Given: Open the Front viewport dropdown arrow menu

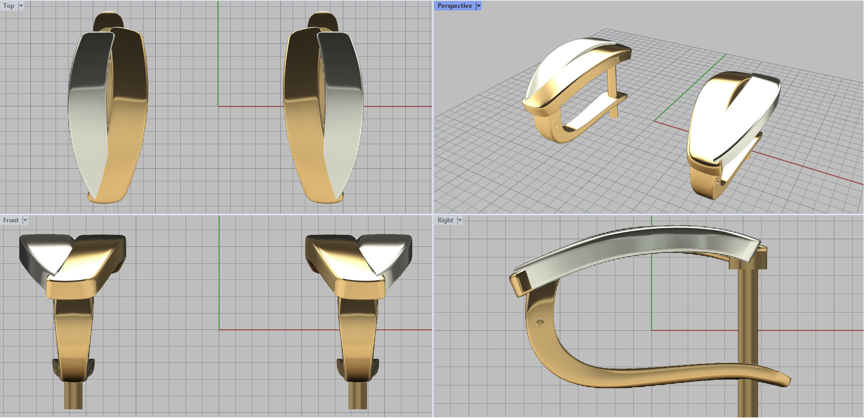Looking at the screenshot, I should tap(25, 220).
